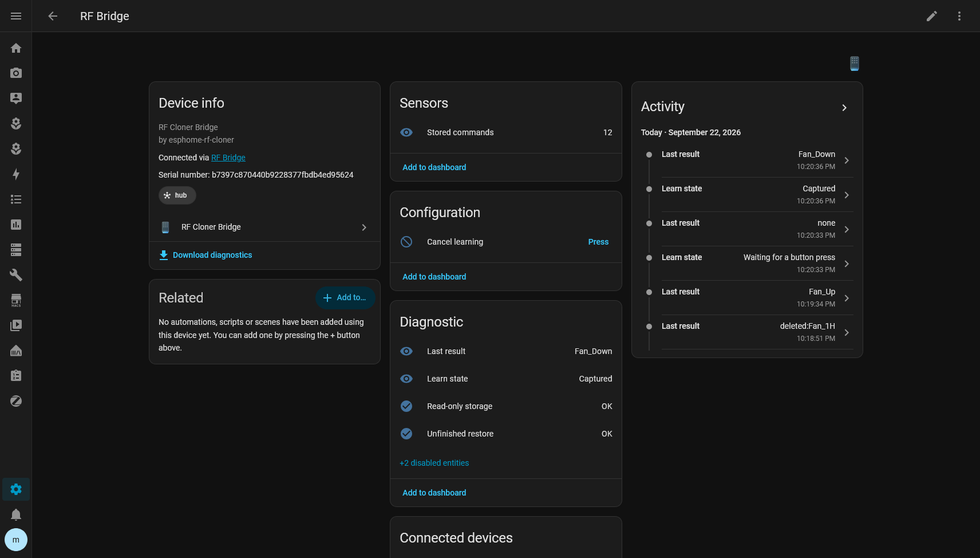Open the wrench developer tools icon
This screenshot has width=980, height=558.
(x=16, y=275)
